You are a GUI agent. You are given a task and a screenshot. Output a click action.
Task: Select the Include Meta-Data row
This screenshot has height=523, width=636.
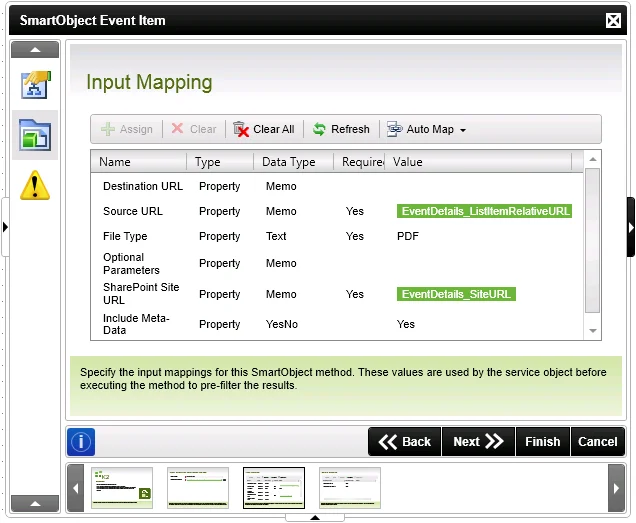click(x=337, y=324)
